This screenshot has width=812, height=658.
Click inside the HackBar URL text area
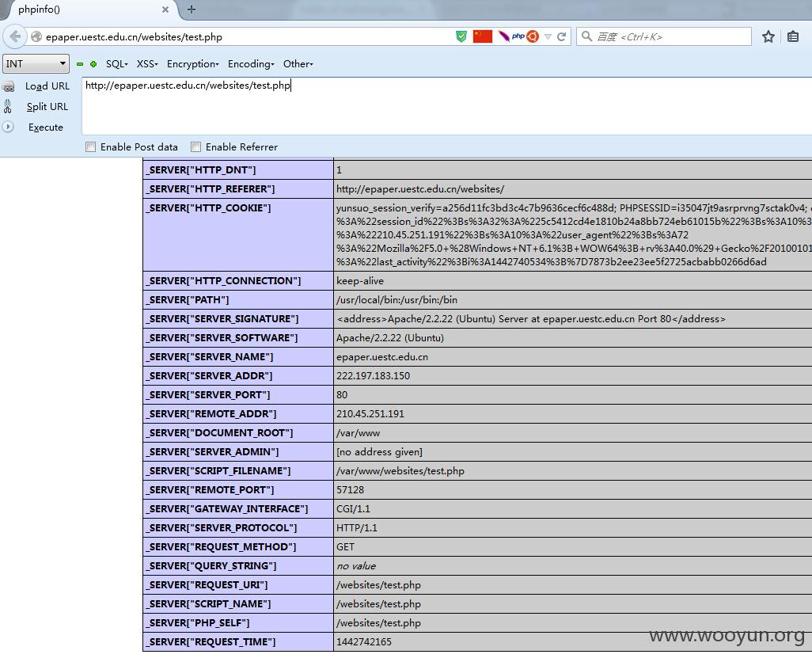pos(447,106)
